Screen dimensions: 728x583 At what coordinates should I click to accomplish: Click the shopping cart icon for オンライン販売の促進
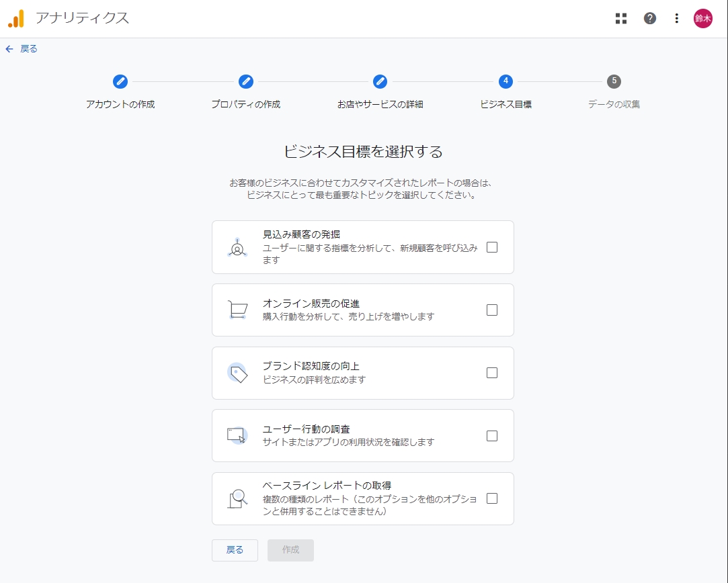point(237,310)
